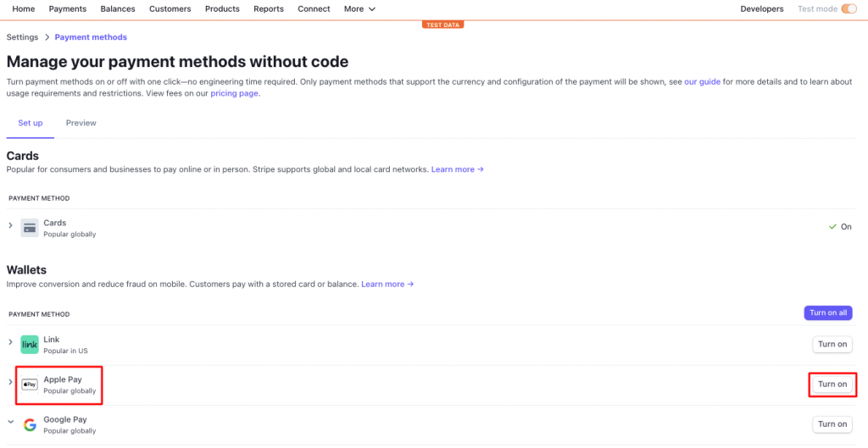Open the More dropdown menu
This screenshot has width=868, height=448.
(x=359, y=8)
